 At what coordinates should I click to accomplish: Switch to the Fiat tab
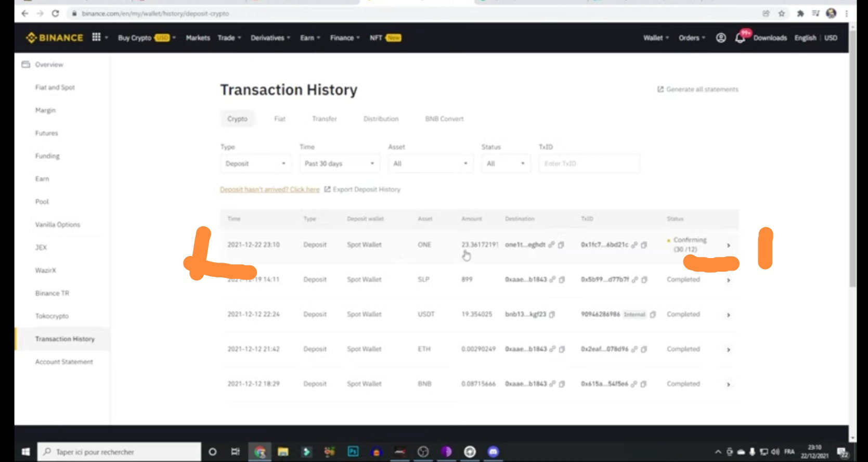pos(280,119)
